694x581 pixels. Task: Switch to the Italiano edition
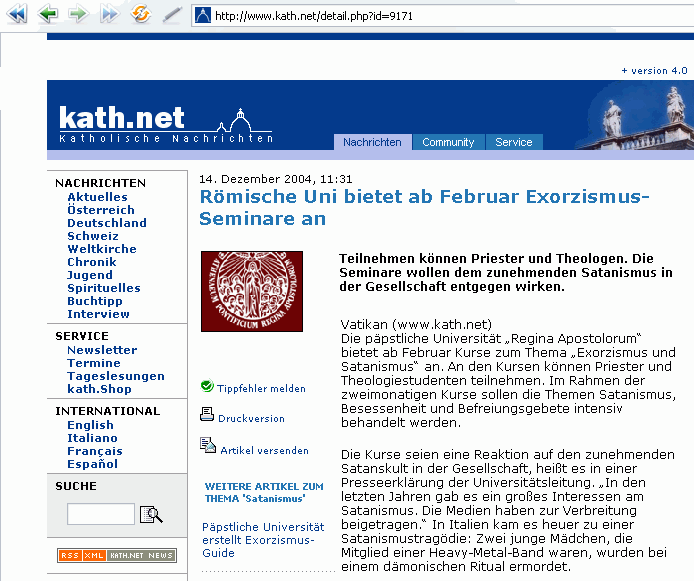[93, 438]
